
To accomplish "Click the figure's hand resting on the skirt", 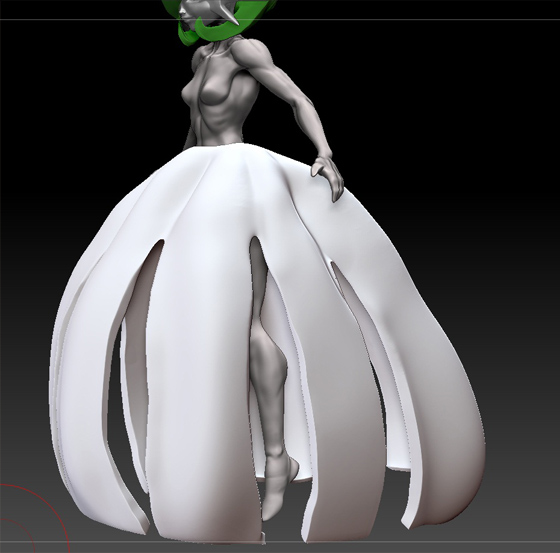I will [x=328, y=177].
